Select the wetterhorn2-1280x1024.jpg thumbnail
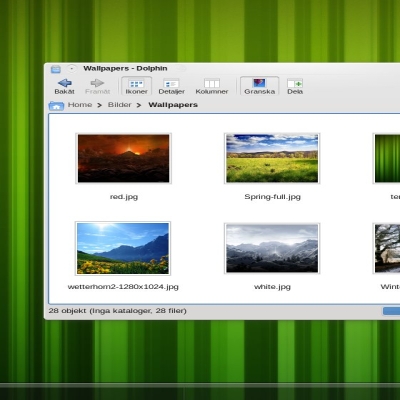 tap(123, 248)
